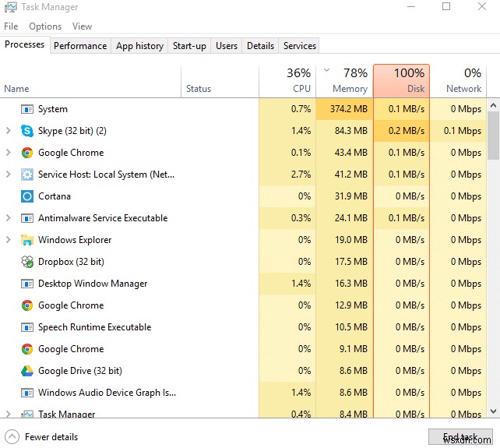The width and height of the screenshot is (500, 448).
Task: Click the Google Chrome 9.1 MB icon
Action: coord(27,349)
